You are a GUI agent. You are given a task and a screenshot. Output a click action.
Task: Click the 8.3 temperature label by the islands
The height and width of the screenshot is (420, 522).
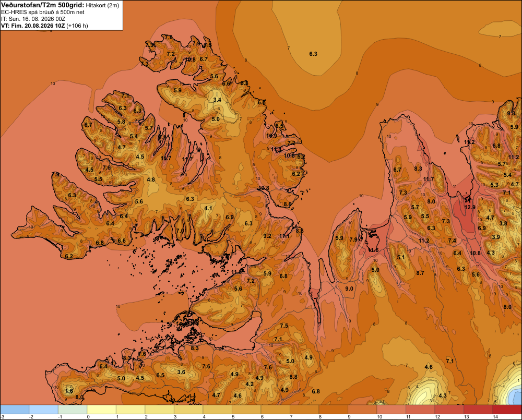pyautogui.click(x=195, y=349)
